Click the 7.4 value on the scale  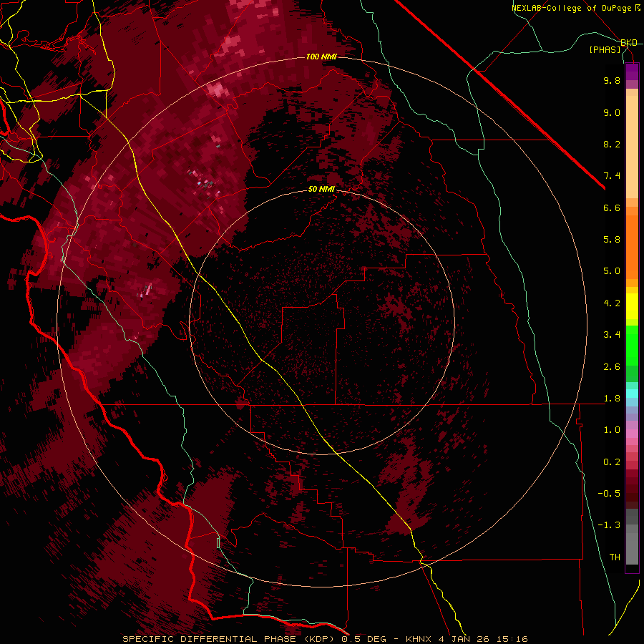(x=612, y=176)
